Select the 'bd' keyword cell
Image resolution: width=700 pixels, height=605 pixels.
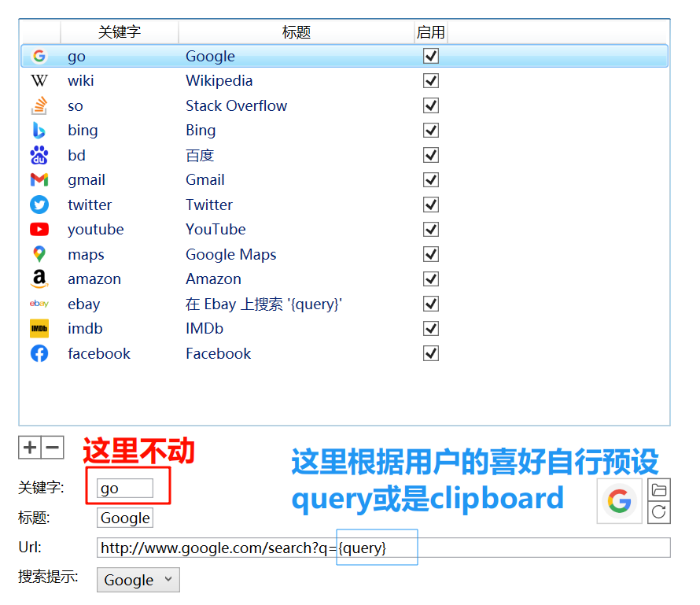(76, 155)
